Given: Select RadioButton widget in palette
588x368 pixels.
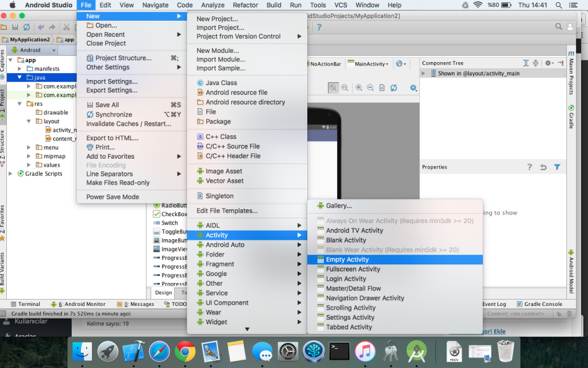Looking at the screenshot, I should pos(170,205).
